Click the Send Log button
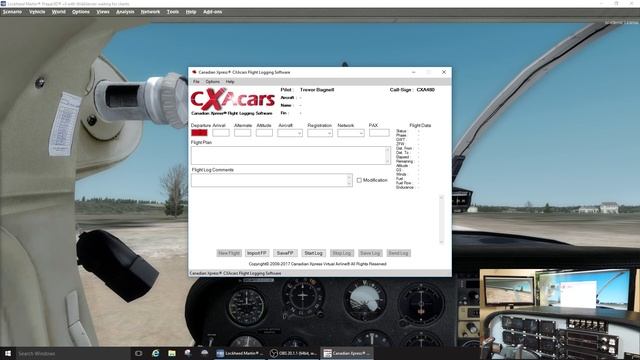Viewport: 640px width, 360px height. click(398, 253)
